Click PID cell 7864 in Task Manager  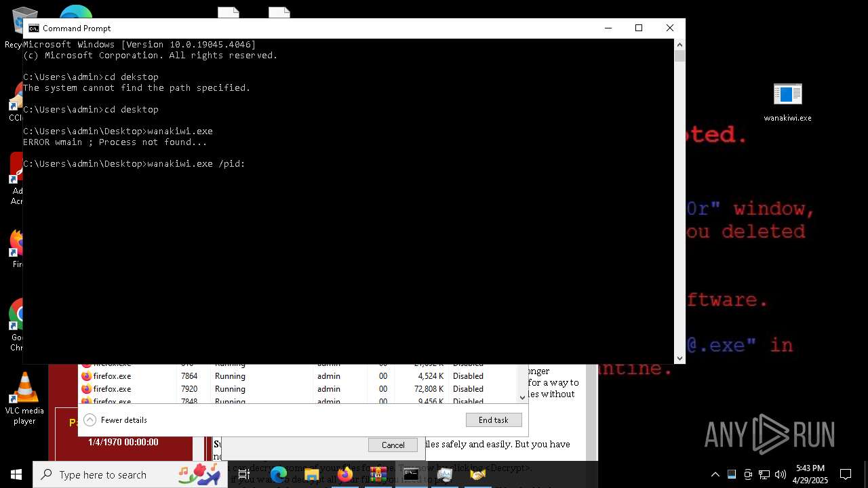189,376
